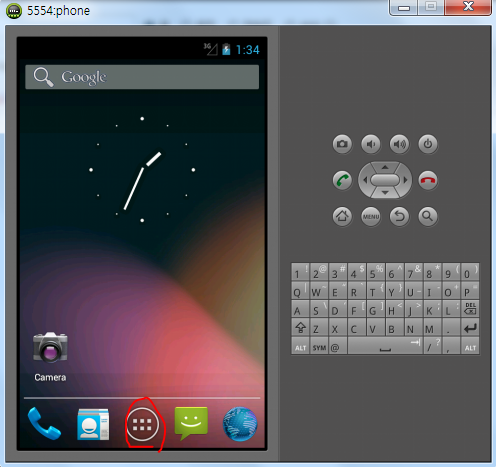Click the P key
This screenshot has height=467, width=496.
point(470,290)
